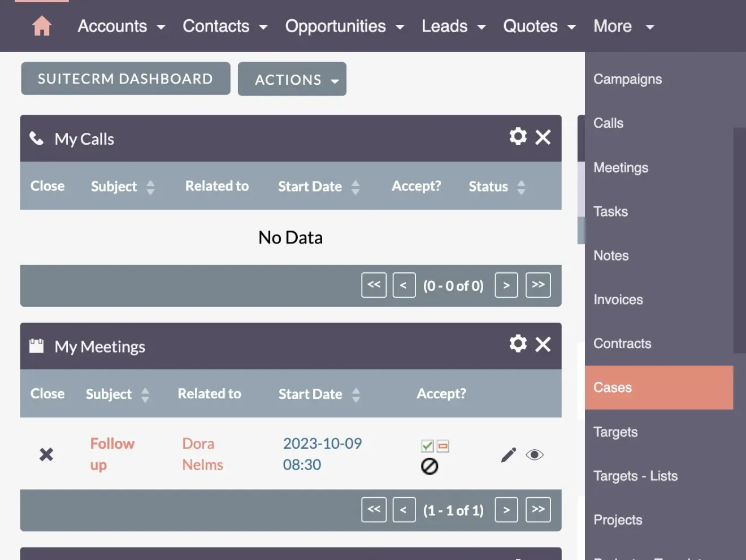The height and width of the screenshot is (560, 746).
Task: Mark meeting as tentative with the orange icon
Action: pyautogui.click(x=443, y=446)
